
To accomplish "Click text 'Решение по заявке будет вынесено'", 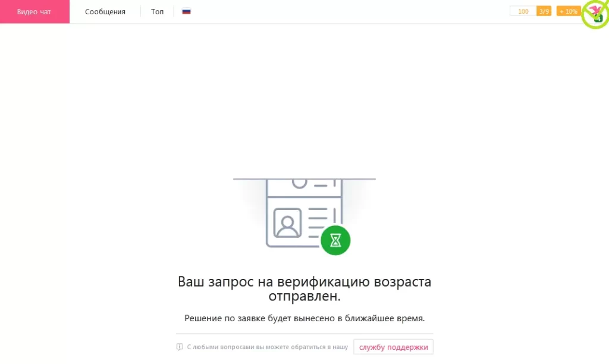I will [260, 318].
